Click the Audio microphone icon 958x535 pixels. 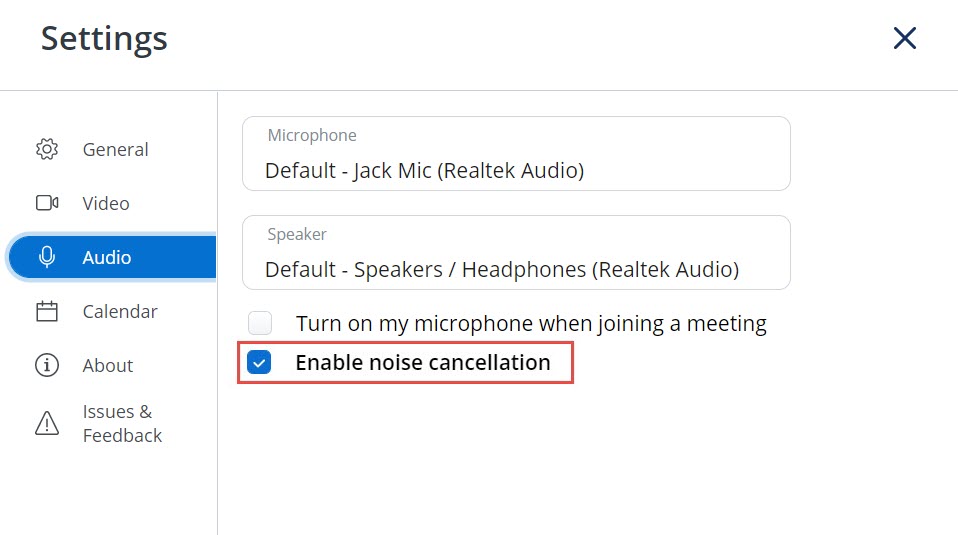coord(47,257)
